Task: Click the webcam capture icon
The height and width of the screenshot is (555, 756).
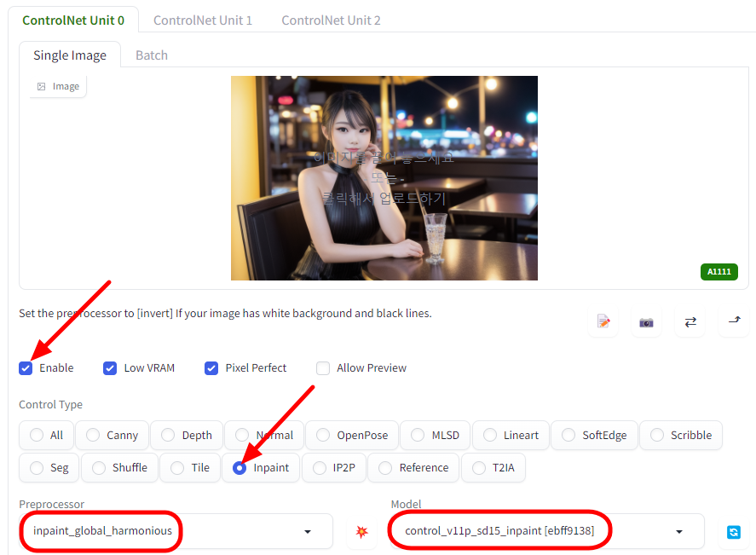Action: [x=646, y=321]
